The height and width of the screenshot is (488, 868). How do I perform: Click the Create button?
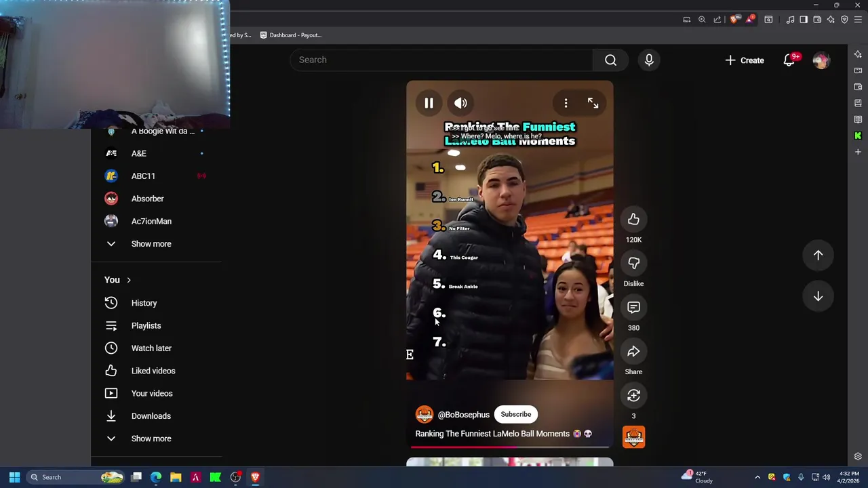click(x=744, y=60)
